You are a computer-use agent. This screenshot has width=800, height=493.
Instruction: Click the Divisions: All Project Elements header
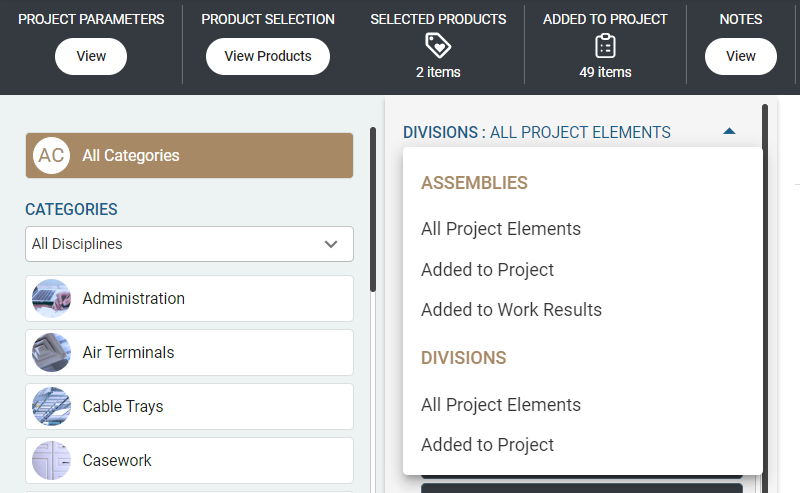(x=537, y=132)
